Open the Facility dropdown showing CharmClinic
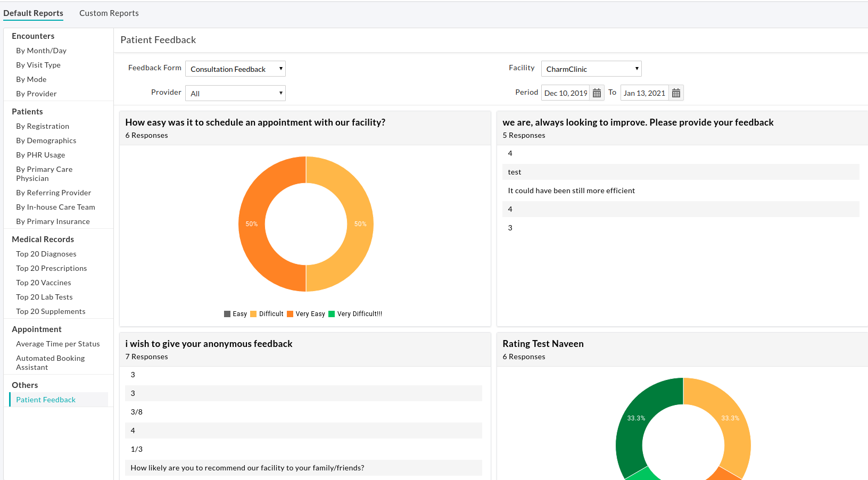The width and height of the screenshot is (868, 480). point(591,68)
